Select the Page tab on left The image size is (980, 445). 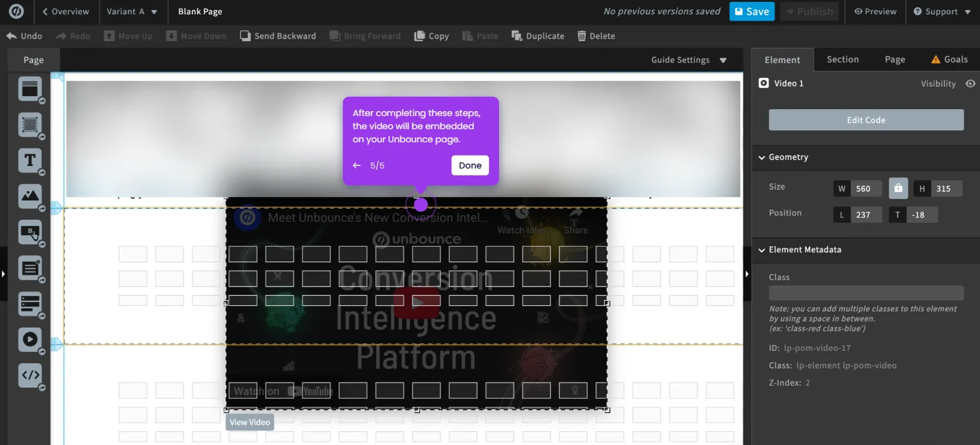point(34,60)
